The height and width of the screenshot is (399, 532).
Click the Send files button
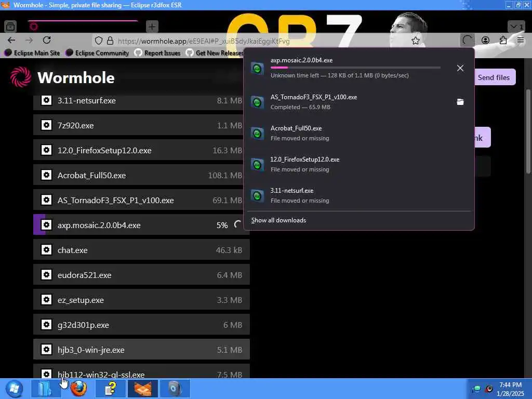494,77
